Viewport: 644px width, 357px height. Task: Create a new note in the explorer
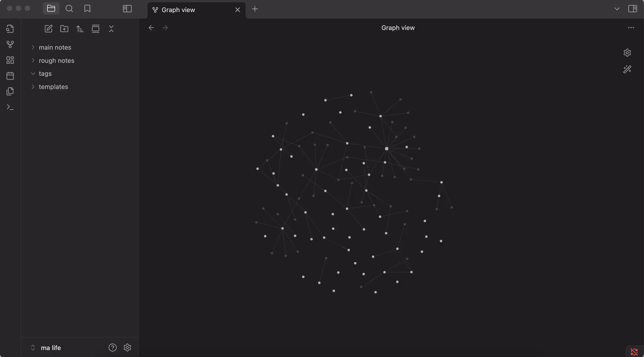[x=48, y=29]
